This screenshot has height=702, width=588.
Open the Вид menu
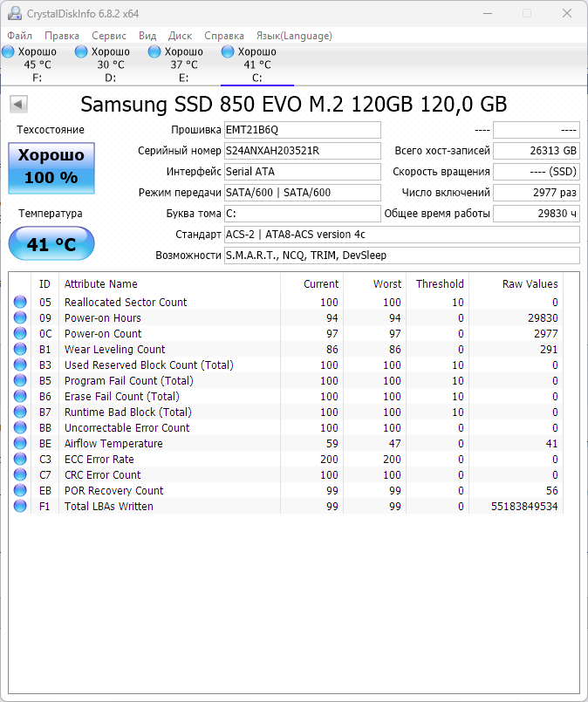[147, 36]
